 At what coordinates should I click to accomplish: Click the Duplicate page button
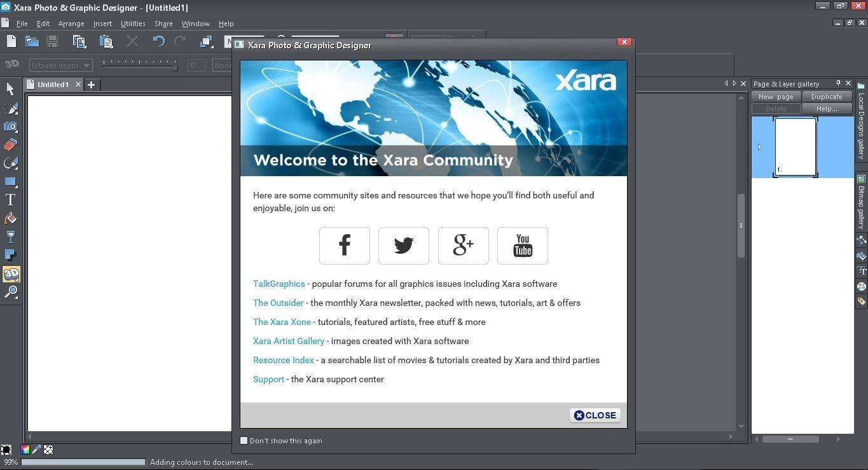pos(827,97)
